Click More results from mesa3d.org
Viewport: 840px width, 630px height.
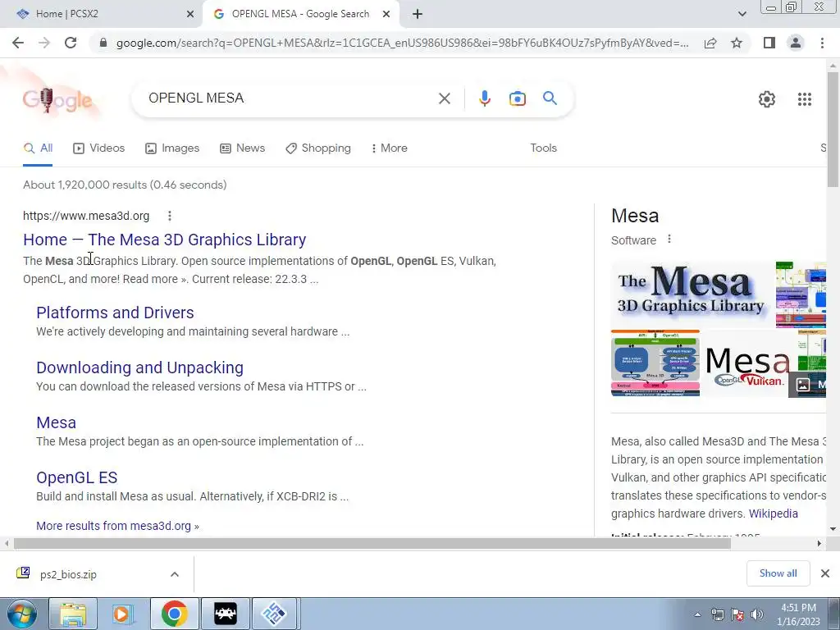coord(117,526)
